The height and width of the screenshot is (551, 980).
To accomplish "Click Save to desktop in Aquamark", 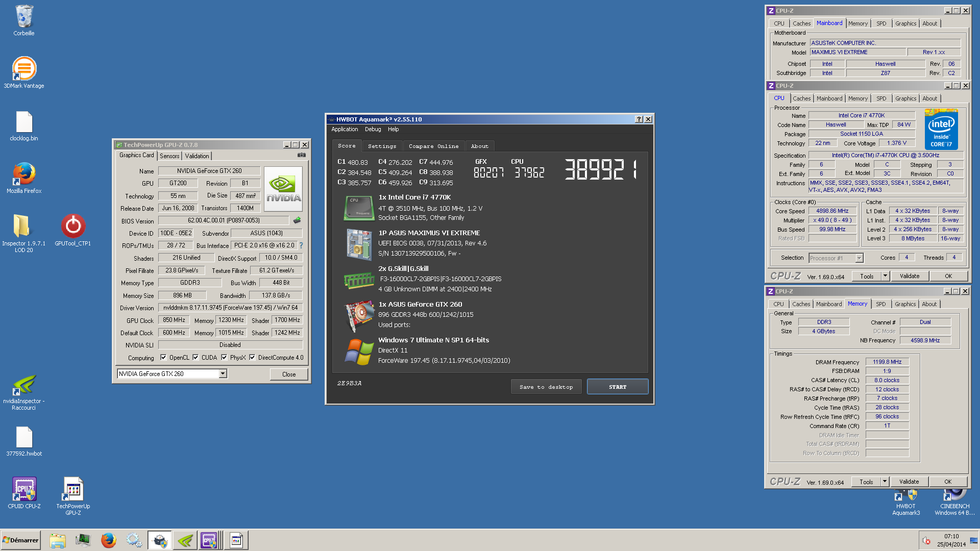I will tap(546, 387).
